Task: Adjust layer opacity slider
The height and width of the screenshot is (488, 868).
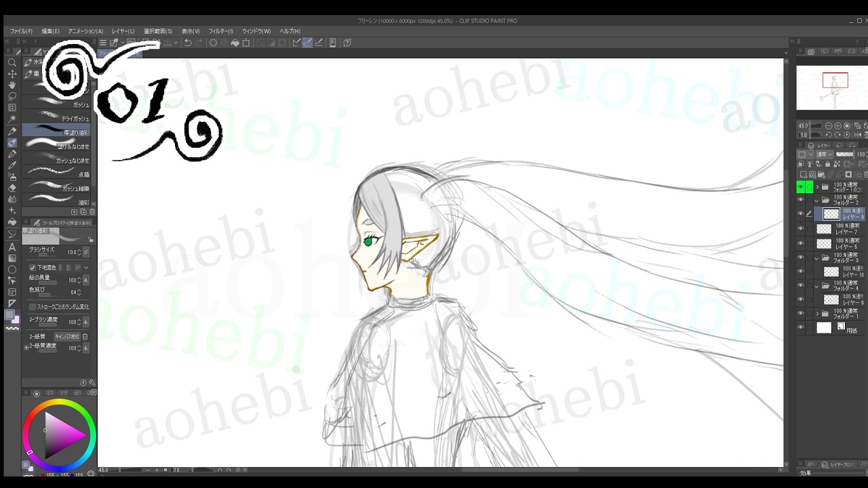Action: coord(845,155)
